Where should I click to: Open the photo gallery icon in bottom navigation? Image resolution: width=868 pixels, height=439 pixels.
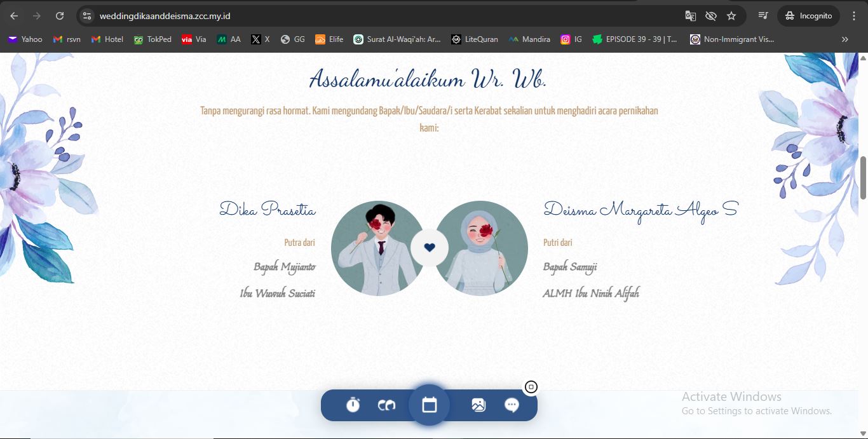[x=478, y=405]
